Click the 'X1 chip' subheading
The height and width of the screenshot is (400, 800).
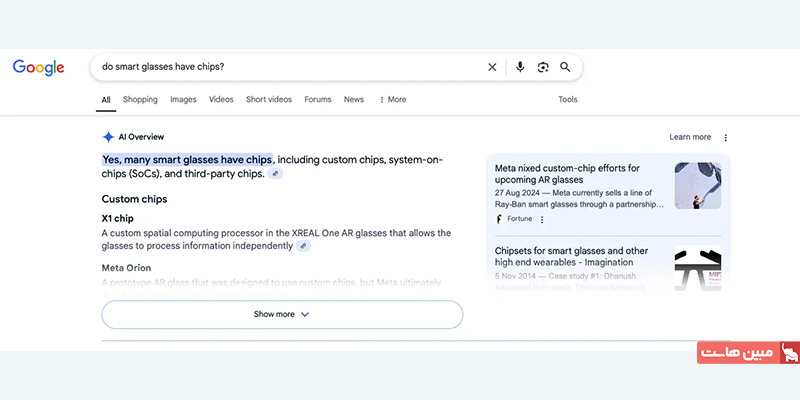click(x=117, y=218)
